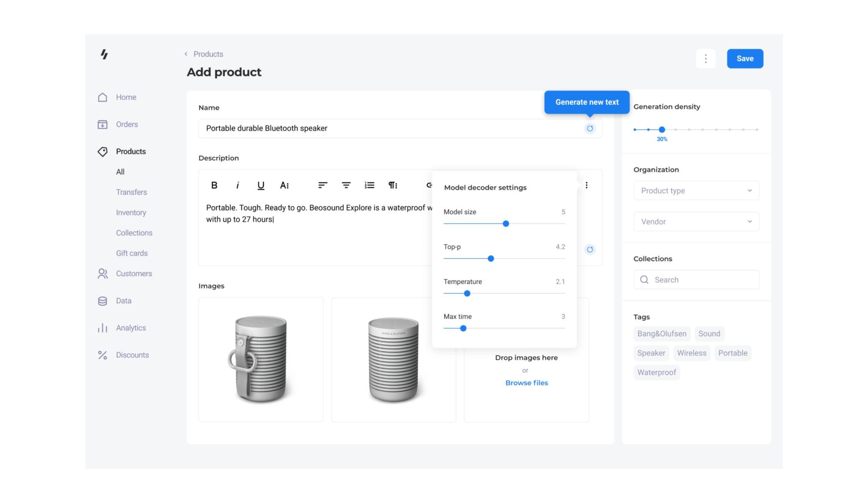This screenshot has height=503, width=868.
Task: Regenerate the description text
Action: click(x=590, y=250)
